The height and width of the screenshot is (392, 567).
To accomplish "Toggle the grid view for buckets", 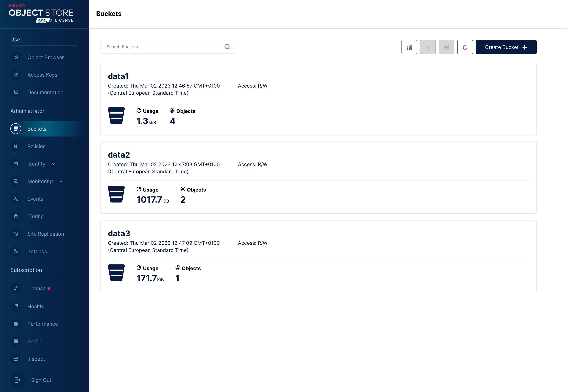I will [x=409, y=47].
